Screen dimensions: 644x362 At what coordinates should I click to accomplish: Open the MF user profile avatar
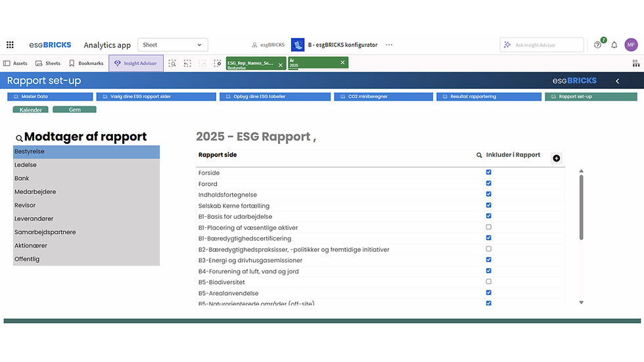pos(631,45)
